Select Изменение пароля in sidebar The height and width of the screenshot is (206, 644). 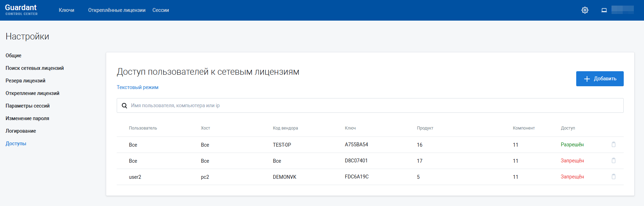click(27, 118)
